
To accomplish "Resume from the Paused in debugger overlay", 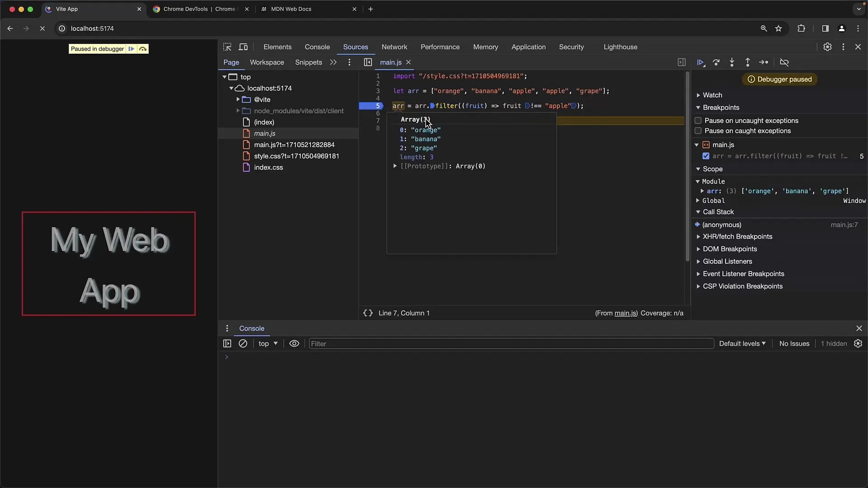I will pyautogui.click(x=131, y=49).
